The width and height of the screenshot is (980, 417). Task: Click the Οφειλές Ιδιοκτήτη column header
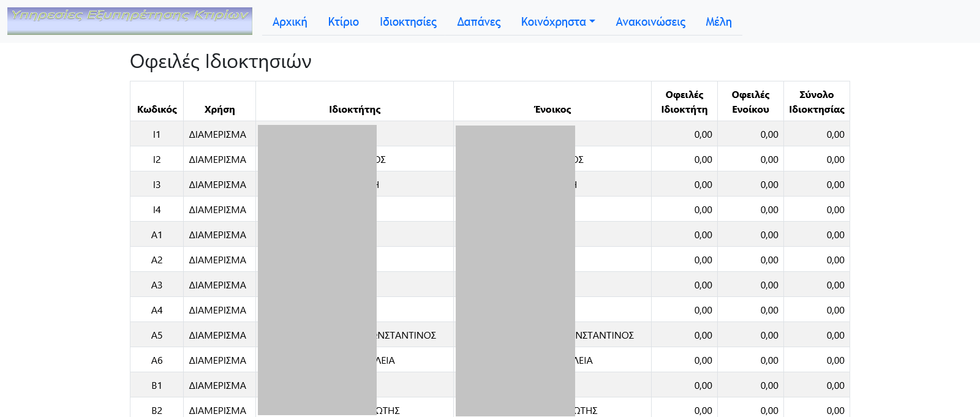pyautogui.click(x=684, y=102)
